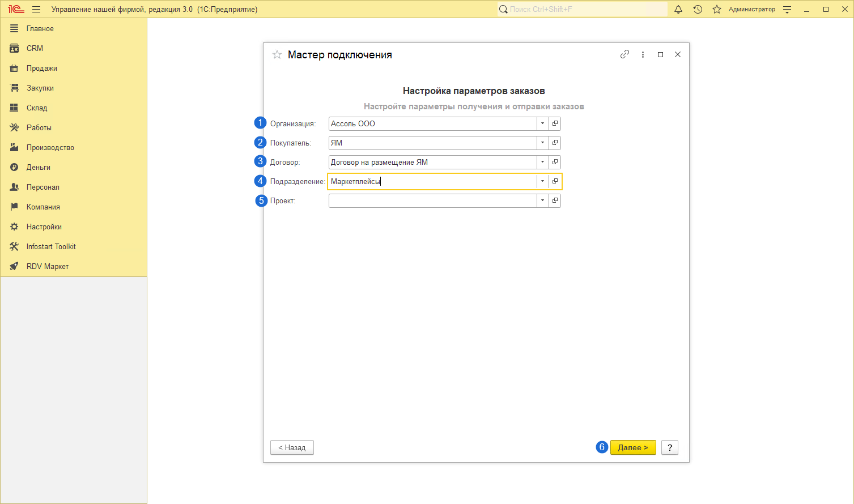
Task: Click the Далее > button
Action: 633,447
